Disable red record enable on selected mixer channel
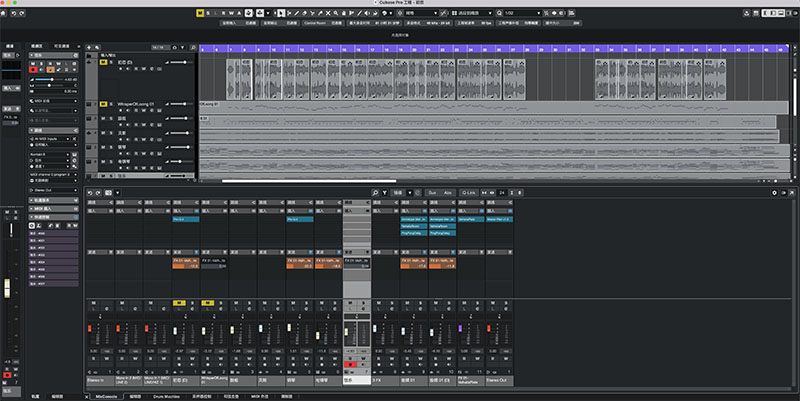 tap(350, 364)
